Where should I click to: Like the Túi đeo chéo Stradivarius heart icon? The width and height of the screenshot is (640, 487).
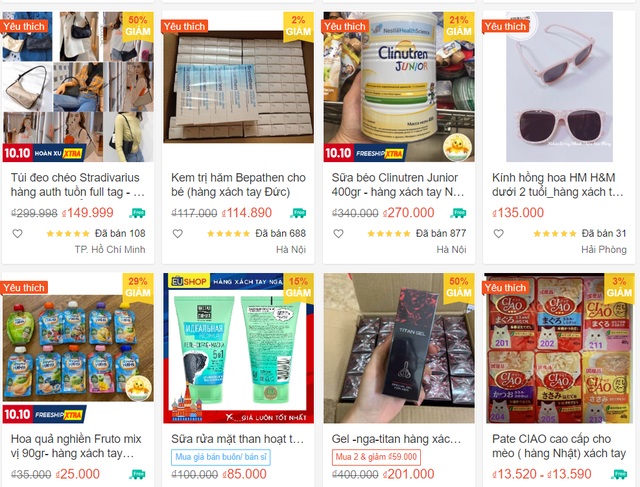(17, 234)
